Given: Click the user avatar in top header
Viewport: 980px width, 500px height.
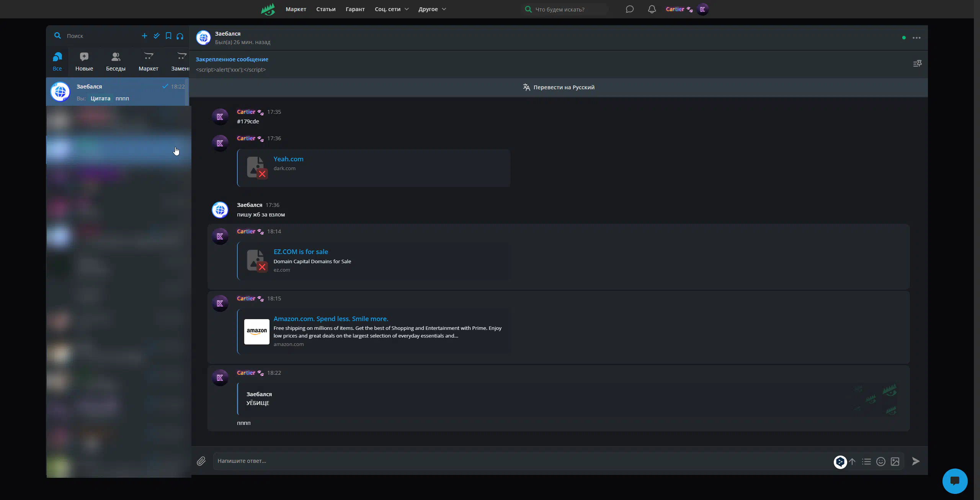Looking at the screenshot, I should click(702, 9).
